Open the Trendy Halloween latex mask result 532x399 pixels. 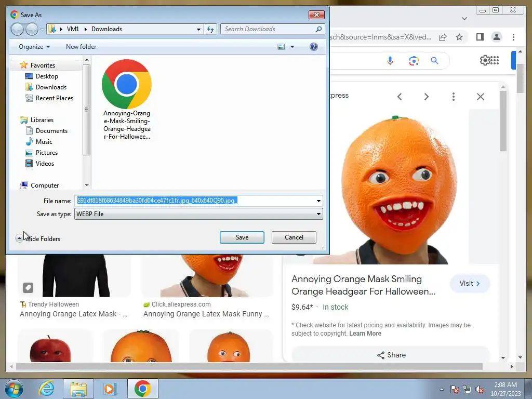click(73, 314)
